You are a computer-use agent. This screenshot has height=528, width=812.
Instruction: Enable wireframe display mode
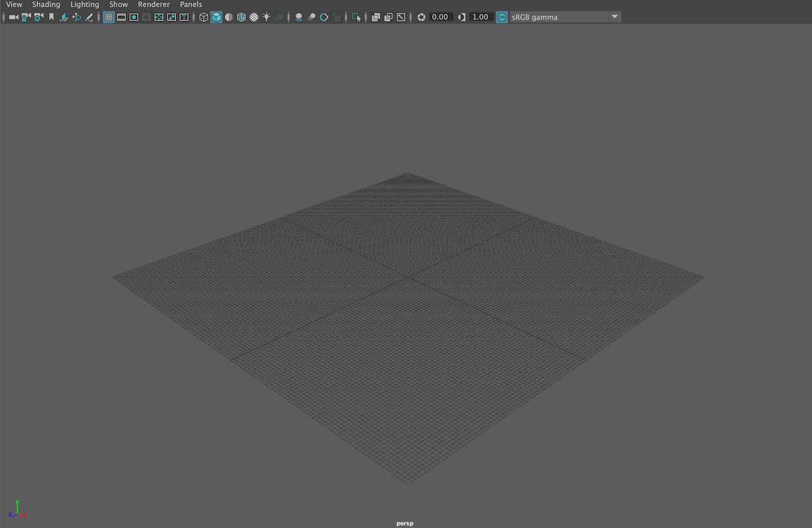(x=204, y=16)
